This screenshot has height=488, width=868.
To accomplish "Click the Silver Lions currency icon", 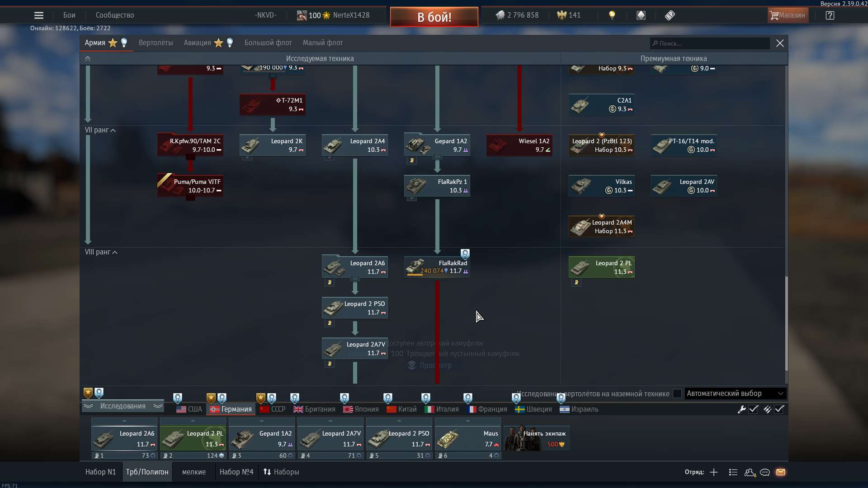I will pyautogui.click(x=500, y=15).
